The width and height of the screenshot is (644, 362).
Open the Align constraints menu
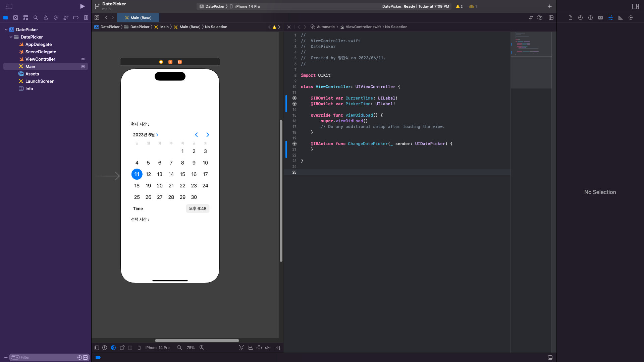click(250, 348)
